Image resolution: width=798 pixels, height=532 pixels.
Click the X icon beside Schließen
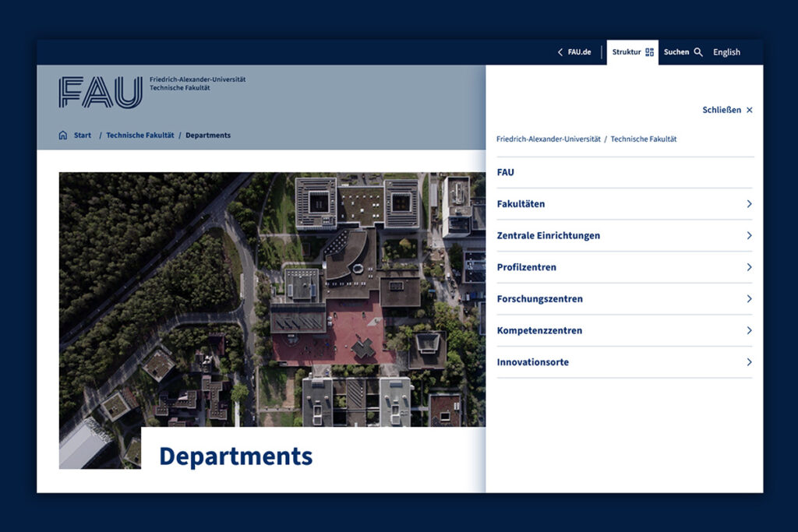point(750,111)
